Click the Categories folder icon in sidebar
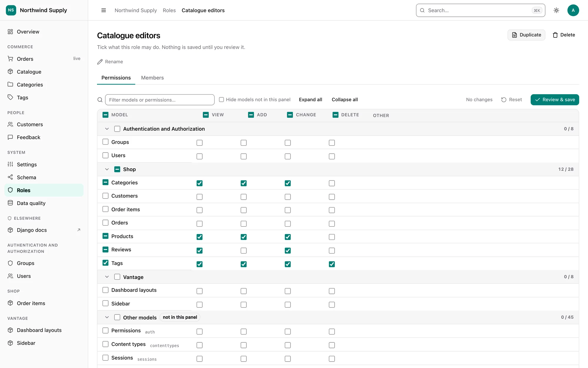 click(x=10, y=84)
